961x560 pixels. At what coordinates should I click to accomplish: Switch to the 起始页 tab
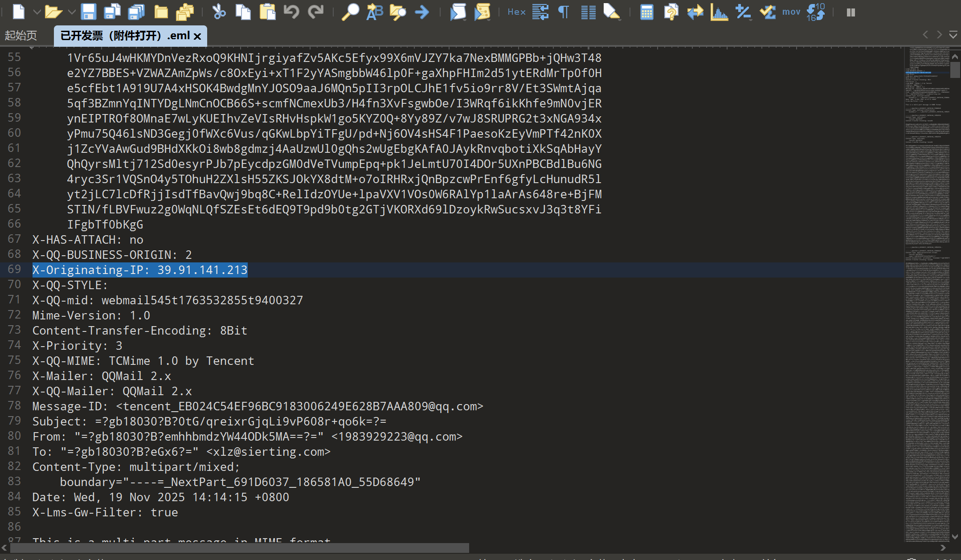pyautogui.click(x=20, y=36)
